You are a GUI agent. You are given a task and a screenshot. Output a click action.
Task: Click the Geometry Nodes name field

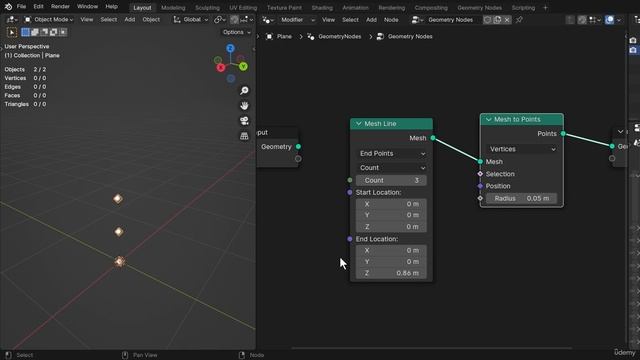coord(453,20)
